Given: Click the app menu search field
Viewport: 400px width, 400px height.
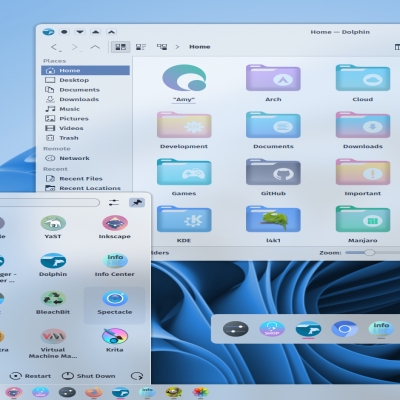Looking at the screenshot, I should 49,202.
